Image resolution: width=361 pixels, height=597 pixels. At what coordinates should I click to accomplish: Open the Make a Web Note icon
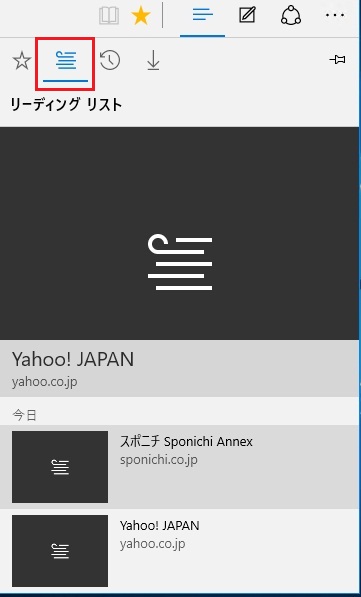click(x=247, y=16)
